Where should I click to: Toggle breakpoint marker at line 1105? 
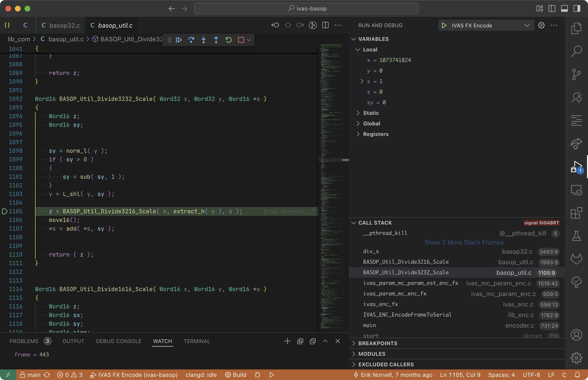coord(4,211)
